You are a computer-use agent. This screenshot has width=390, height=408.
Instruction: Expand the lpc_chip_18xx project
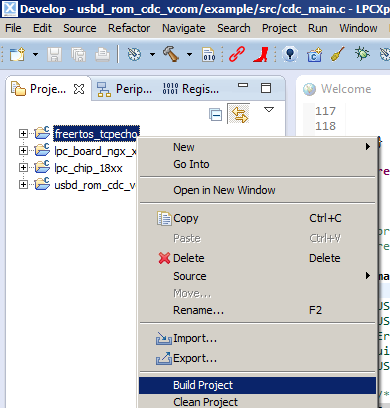23,167
